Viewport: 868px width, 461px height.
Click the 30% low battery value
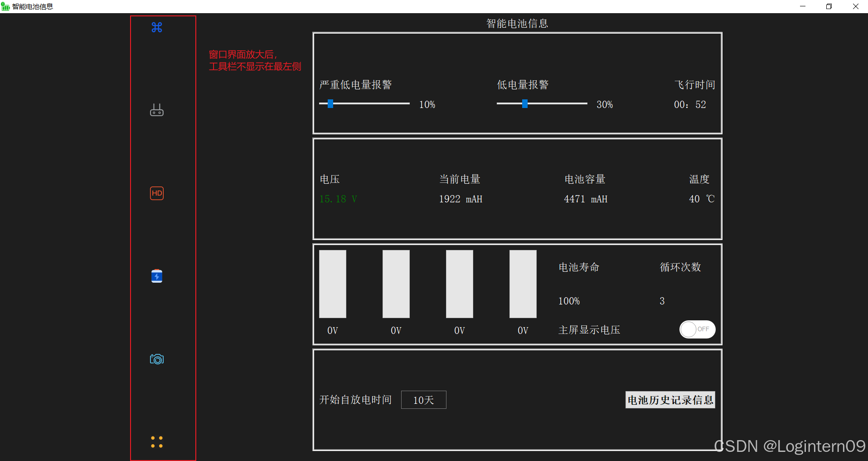click(x=605, y=105)
